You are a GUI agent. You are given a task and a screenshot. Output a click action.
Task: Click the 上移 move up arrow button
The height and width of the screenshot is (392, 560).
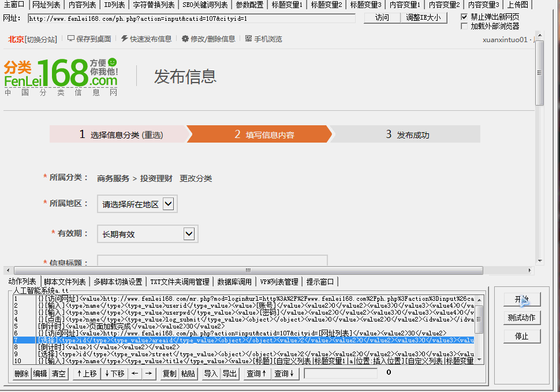pos(87,374)
